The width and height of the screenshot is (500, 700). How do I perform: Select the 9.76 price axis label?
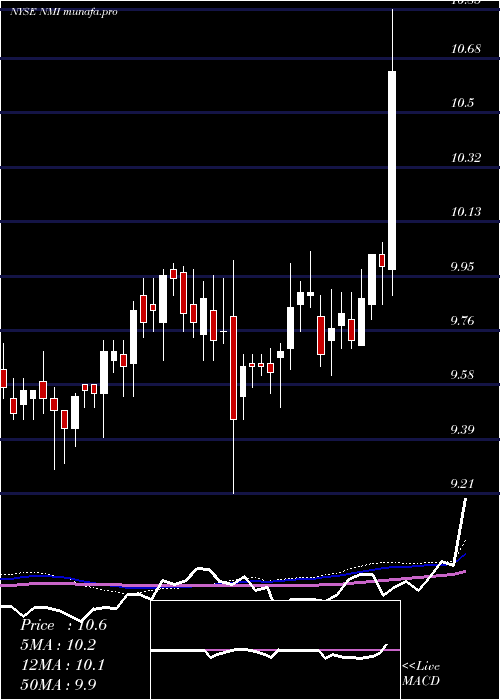coord(464,320)
